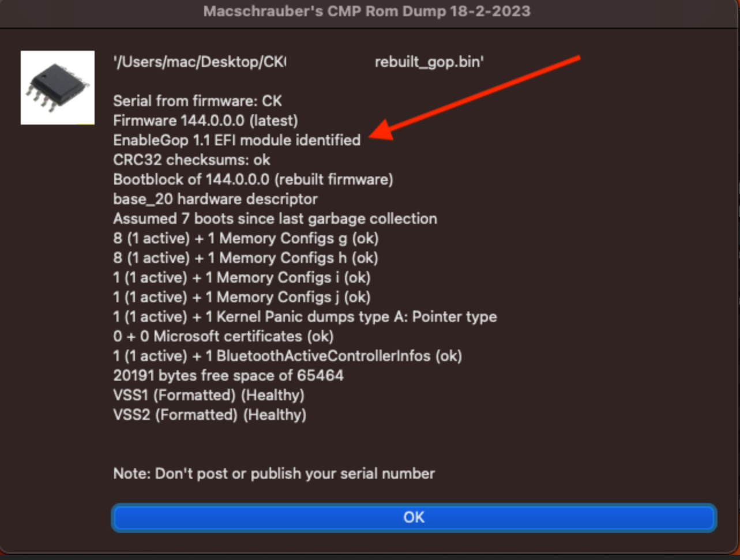Click the serial number warning note
The image size is (740, 560).
pyautogui.click(x=274, y=473)
